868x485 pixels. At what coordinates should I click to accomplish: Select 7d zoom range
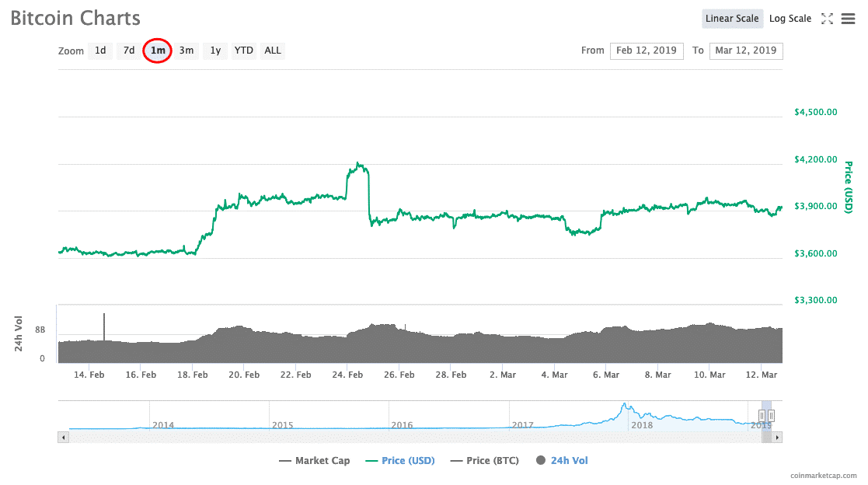129,51
